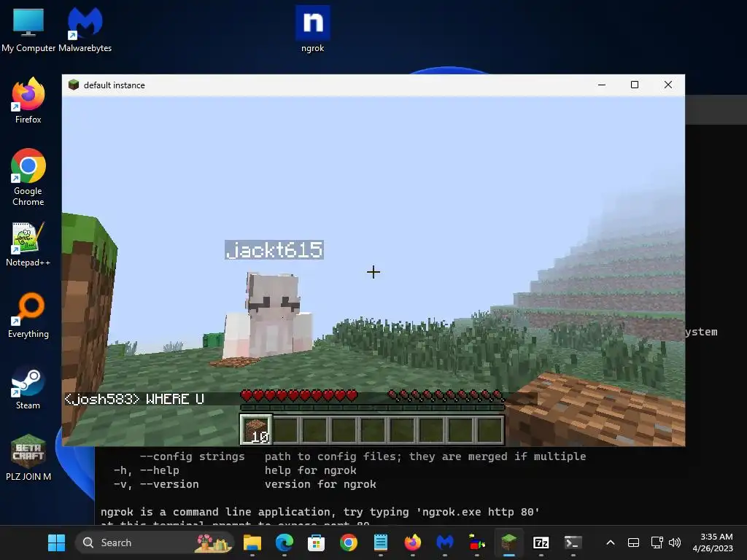Open Google Chrome desktop shortcut
Image resolution: width=747 pixels, height=560 pixels.
28,177
